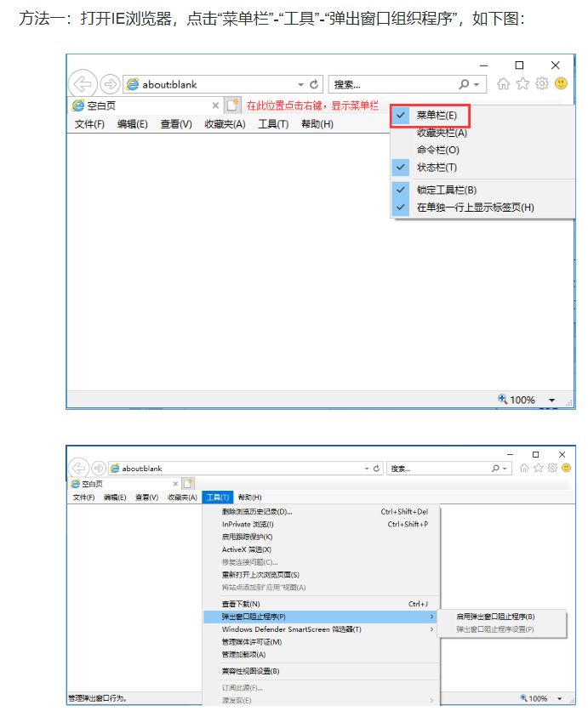
Task: Expand 弹出窗口阻止程序(P) submenu
Action: (321, 616)
